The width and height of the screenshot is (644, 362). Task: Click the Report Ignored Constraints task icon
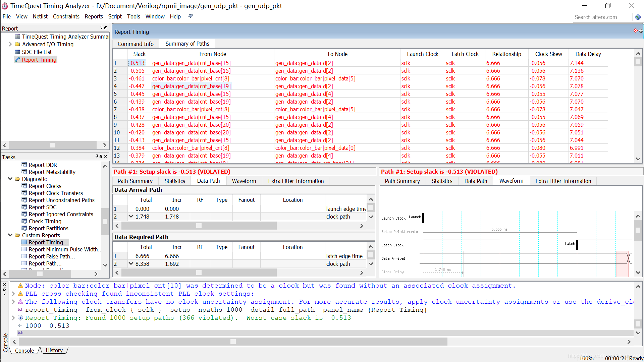24,214
